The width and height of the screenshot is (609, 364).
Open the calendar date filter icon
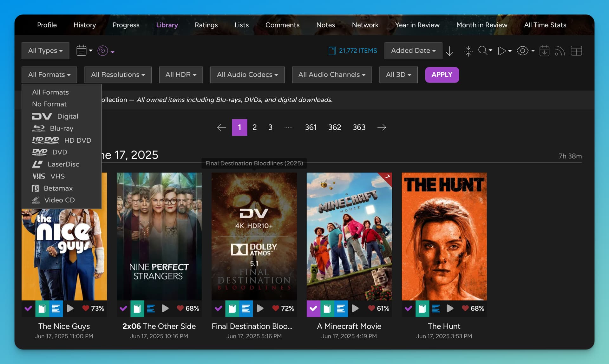click(84, 51)
